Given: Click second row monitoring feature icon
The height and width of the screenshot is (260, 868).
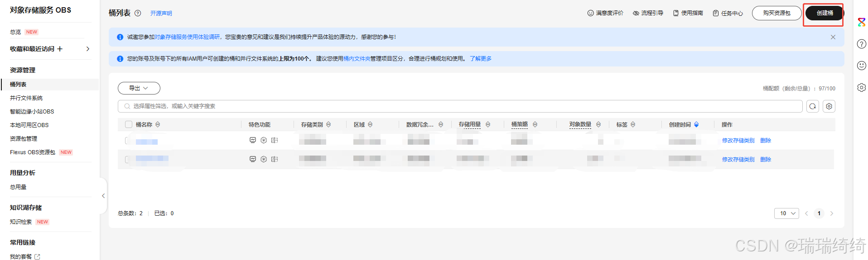Looking at the screenshot, I should click(253, 159).
